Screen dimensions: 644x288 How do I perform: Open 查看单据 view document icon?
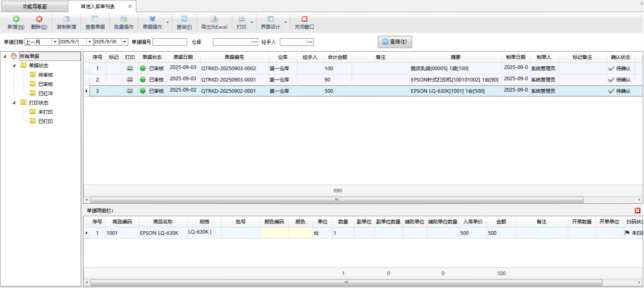tap(95, 19)
